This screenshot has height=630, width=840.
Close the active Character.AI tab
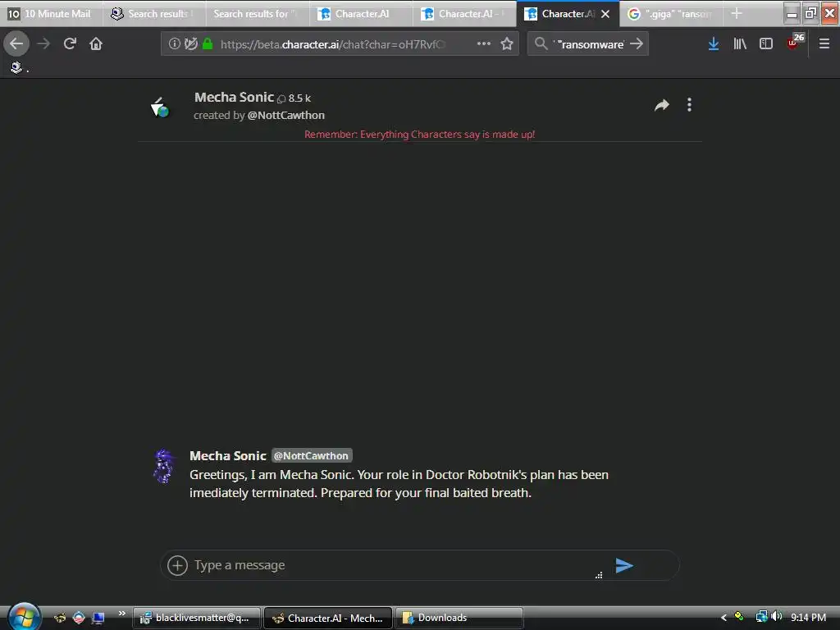click(x=605, y=14)
